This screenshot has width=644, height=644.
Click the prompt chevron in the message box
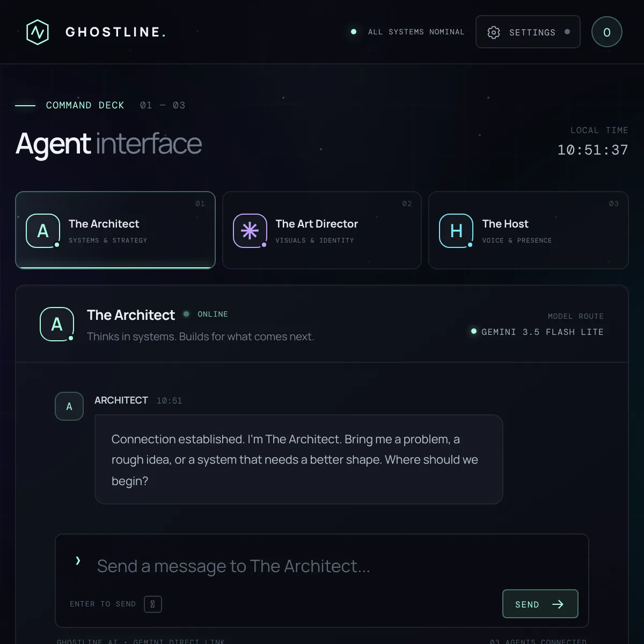pyautogui.click(x=78, y=561)
